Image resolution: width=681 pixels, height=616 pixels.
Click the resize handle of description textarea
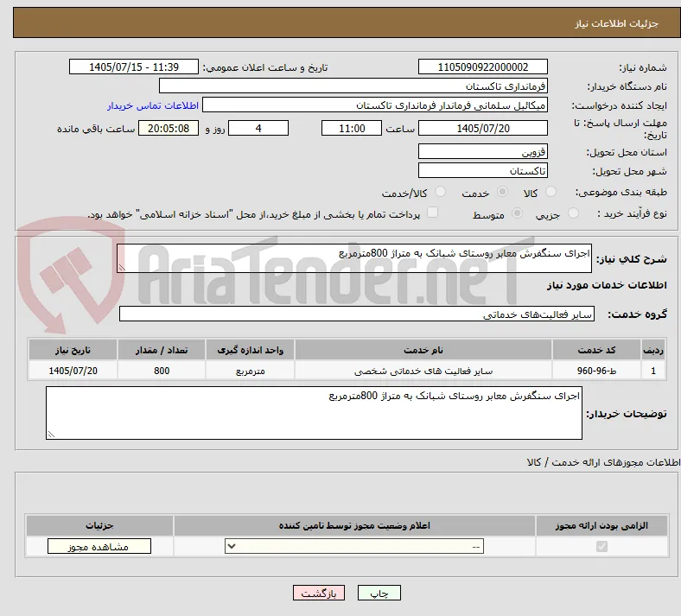pos(122,268)
